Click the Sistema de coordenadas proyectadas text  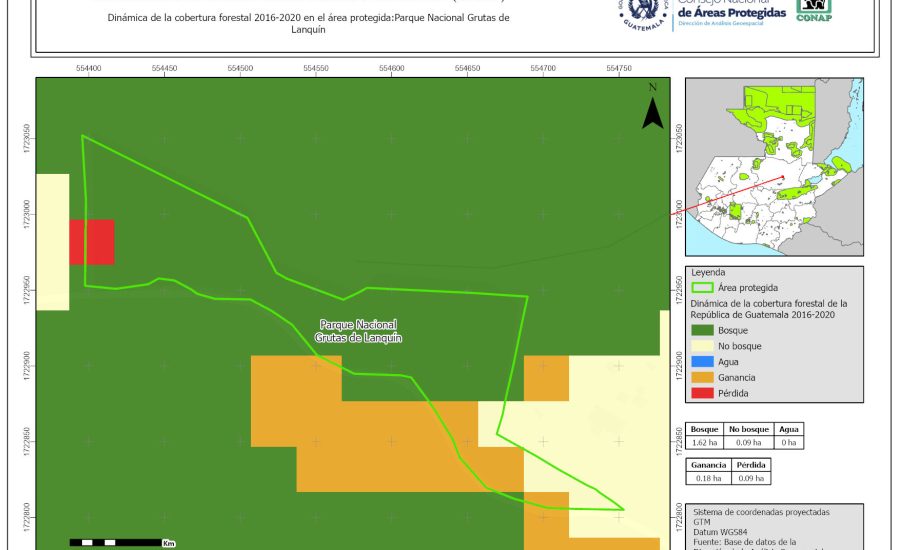pyautogui.click(x=760, y=511)
